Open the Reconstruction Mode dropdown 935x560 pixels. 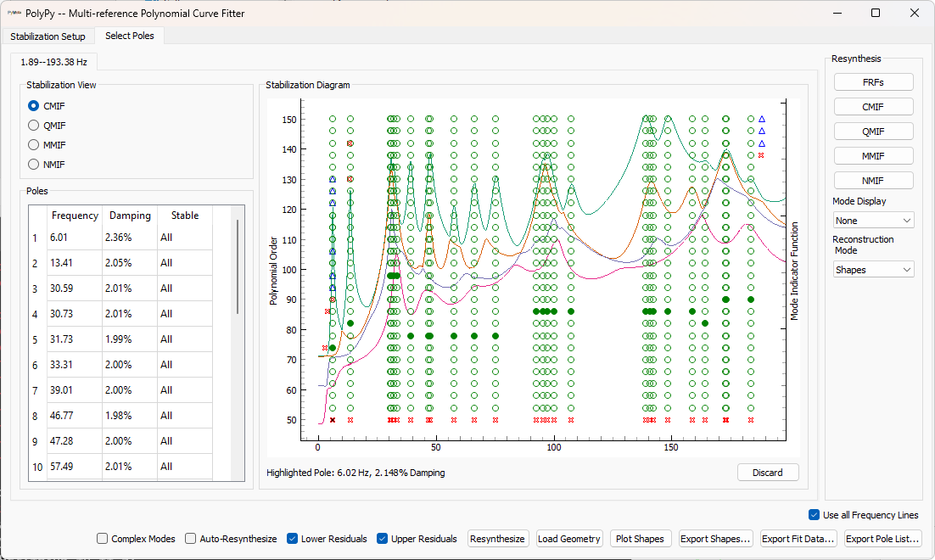click(873, 269)
